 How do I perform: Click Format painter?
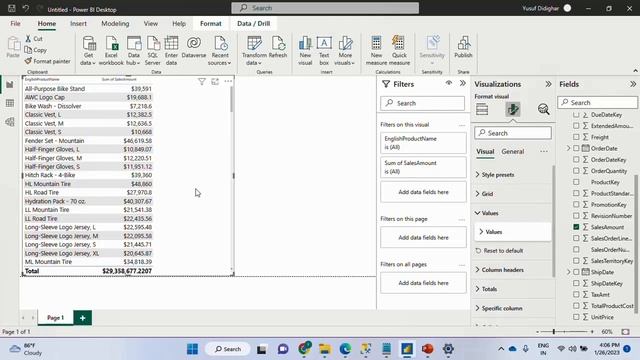(x=47, y=61)
